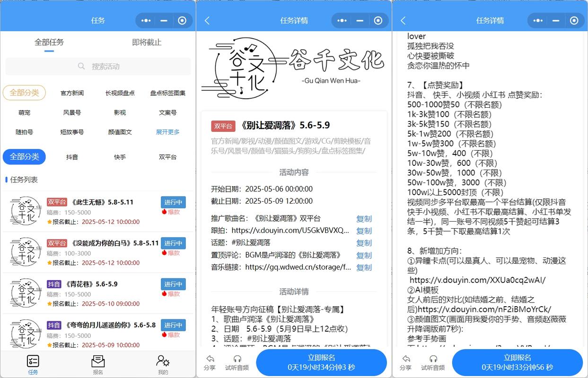588x378 pixels.
Task: Filter by 影视 category
Action: coord(120,112)
